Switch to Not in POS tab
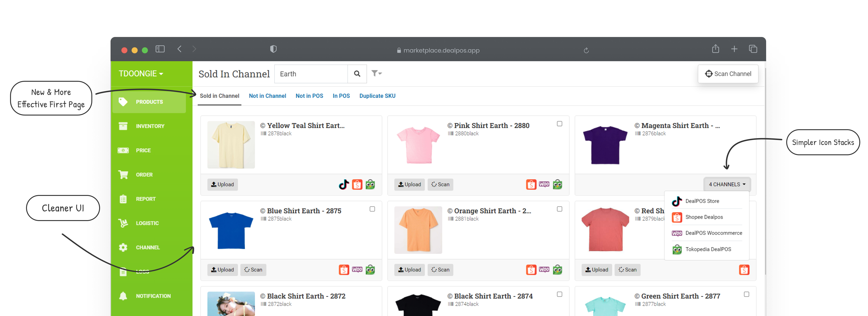The height and width of the screenshot is (316, 868). pyautogui.click(x=309, y=96)
